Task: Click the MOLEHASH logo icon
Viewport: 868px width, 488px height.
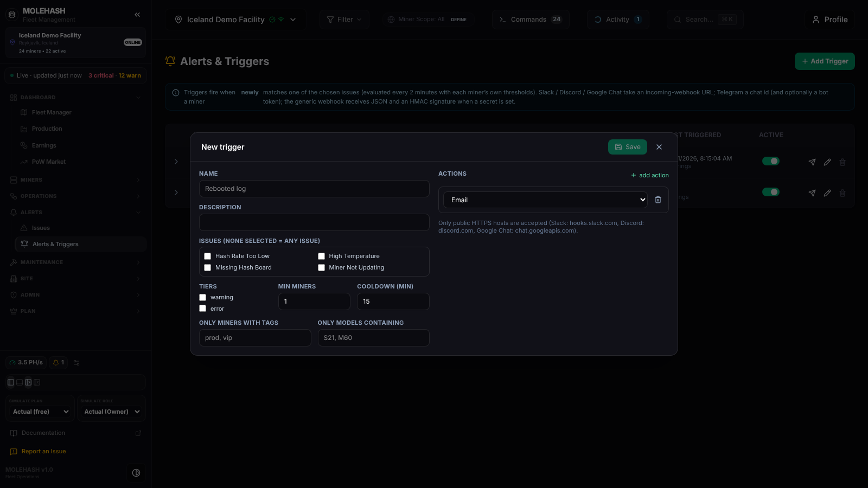Action: pyautogui.click(x=12, y=15)
